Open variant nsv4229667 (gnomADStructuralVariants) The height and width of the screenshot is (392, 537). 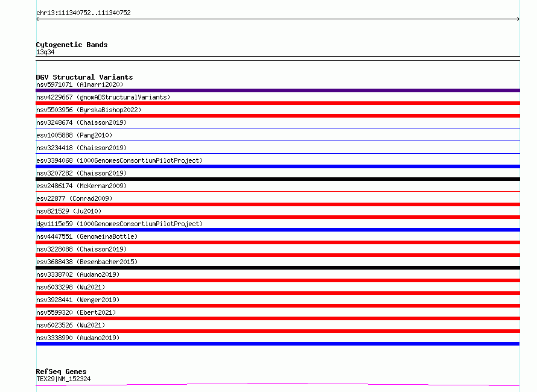(x=103, y=97)
